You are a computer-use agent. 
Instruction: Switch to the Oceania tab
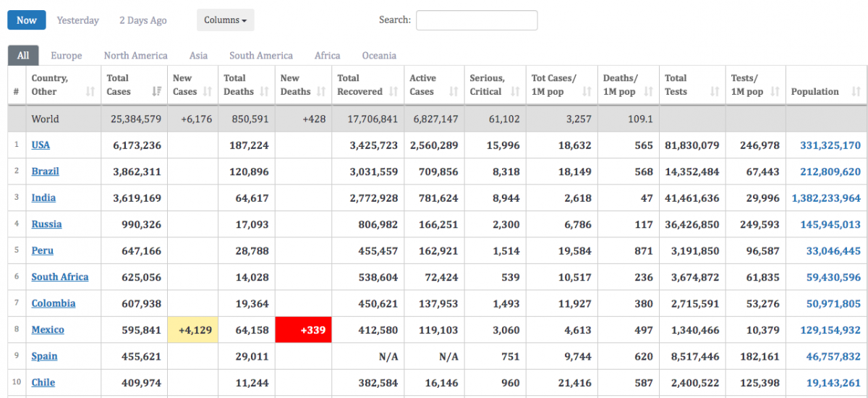(x=379, y=56)
